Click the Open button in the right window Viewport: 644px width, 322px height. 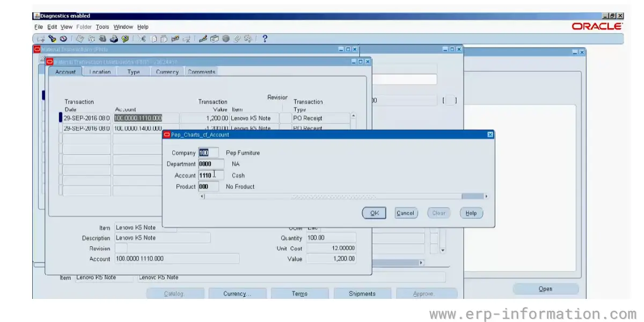(546, 289)
